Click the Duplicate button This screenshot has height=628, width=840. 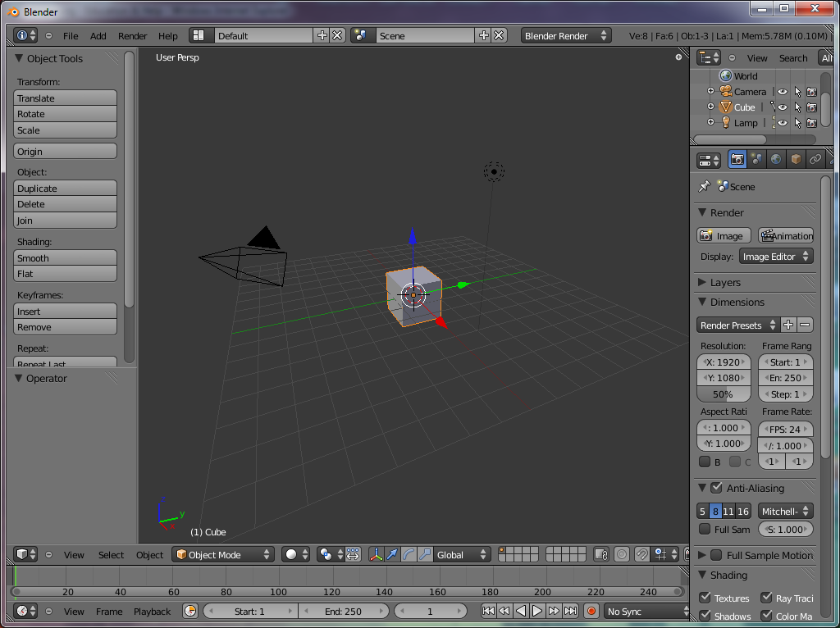(65, 188)
